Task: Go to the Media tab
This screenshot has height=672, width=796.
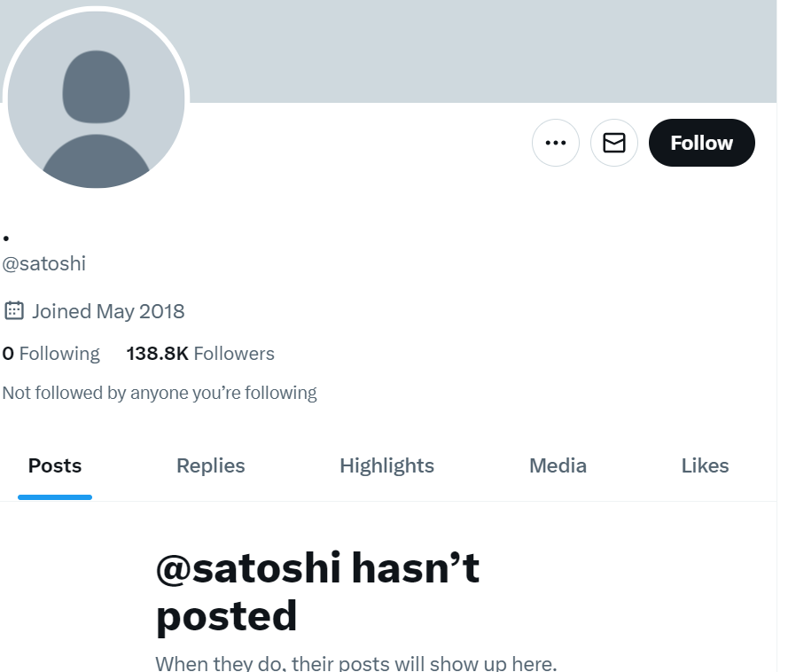Action: (x=558, y=465)
